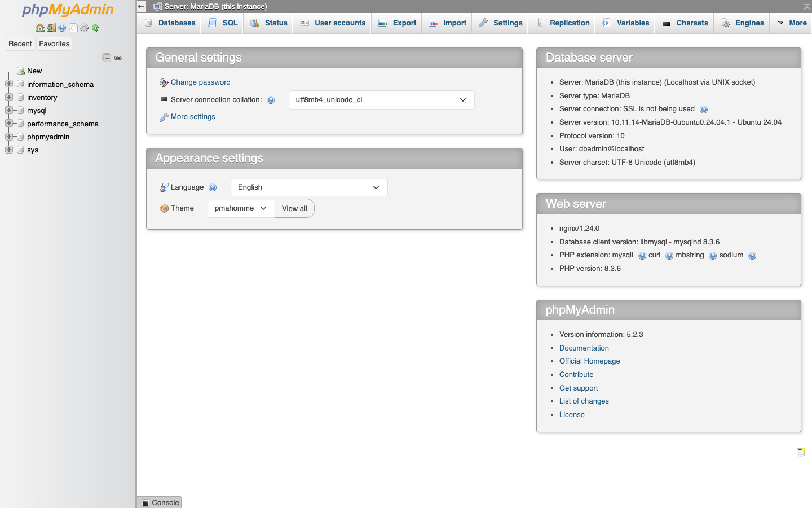Open the Theme dropdown showing pmahomme

pos(241,208)
